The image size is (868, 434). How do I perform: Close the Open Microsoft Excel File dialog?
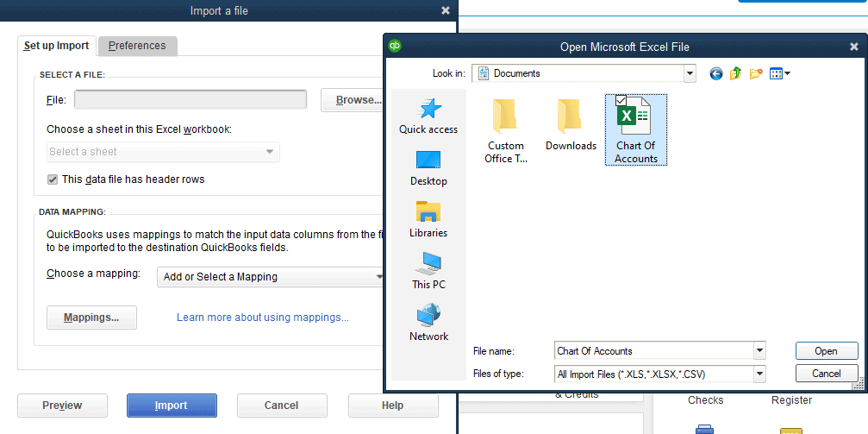click(x=853, y=47)
